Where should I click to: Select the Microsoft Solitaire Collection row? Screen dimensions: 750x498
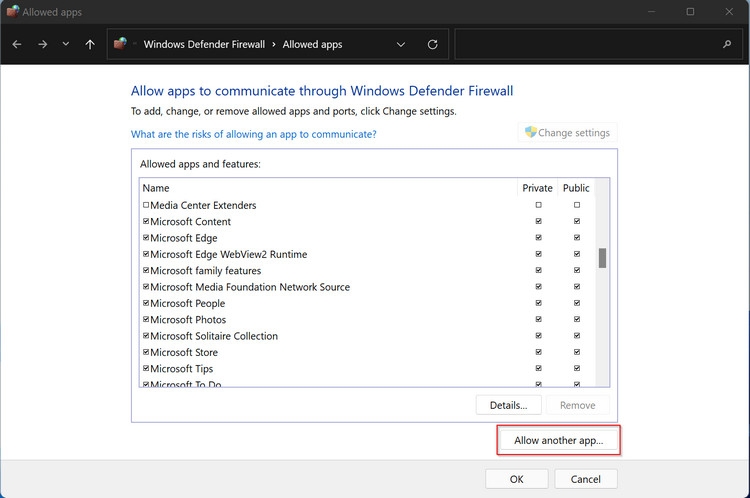pyautogui.click(x=367, y=336)
